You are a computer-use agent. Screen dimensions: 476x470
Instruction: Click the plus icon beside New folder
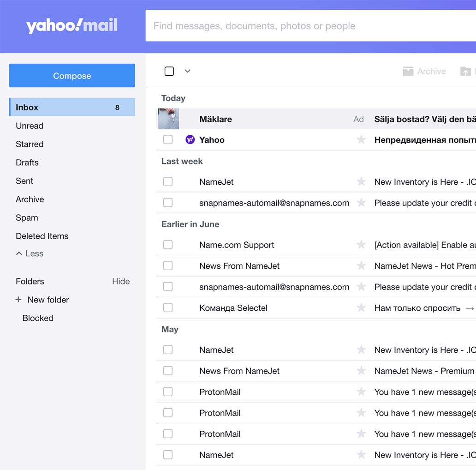[x=18, y=300]
